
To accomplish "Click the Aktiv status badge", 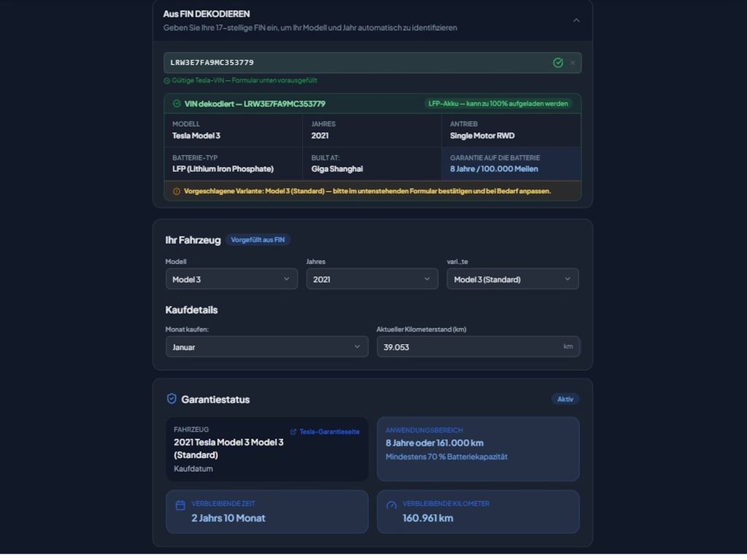I will coord(565,399).
